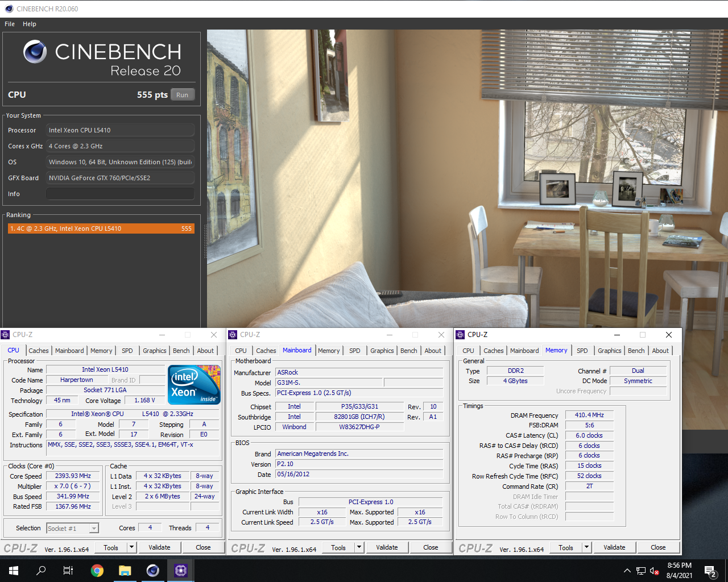Open Bench tab in first CPU-Z window

pyautogui.click(x=181, y=351)
